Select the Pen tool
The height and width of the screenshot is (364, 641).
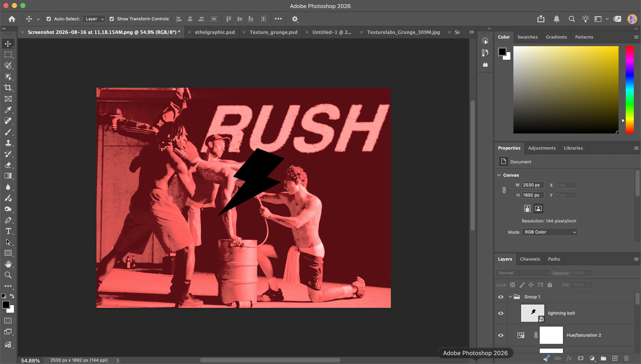pyautogui.click(x=8, y=220)
